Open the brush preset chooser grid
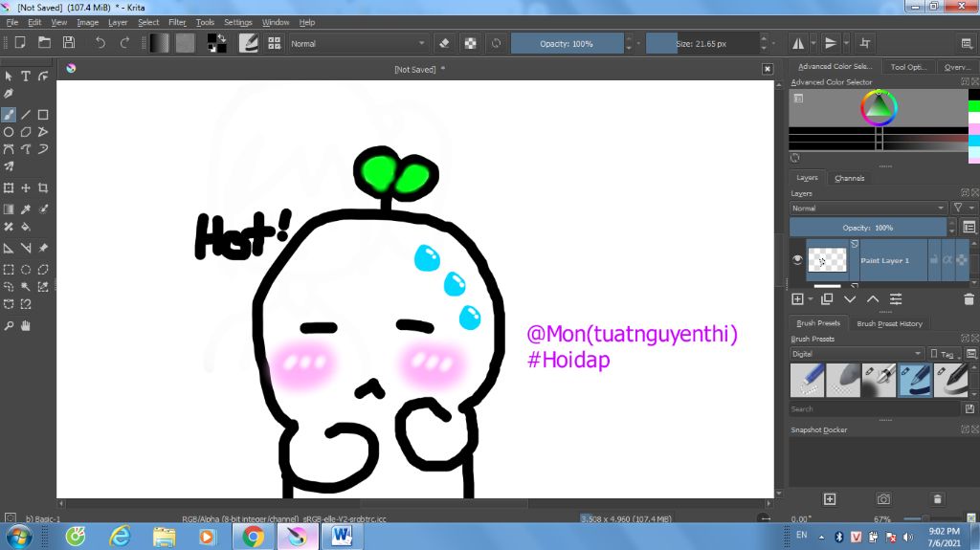980x550 pixels. tap(275, 43)
